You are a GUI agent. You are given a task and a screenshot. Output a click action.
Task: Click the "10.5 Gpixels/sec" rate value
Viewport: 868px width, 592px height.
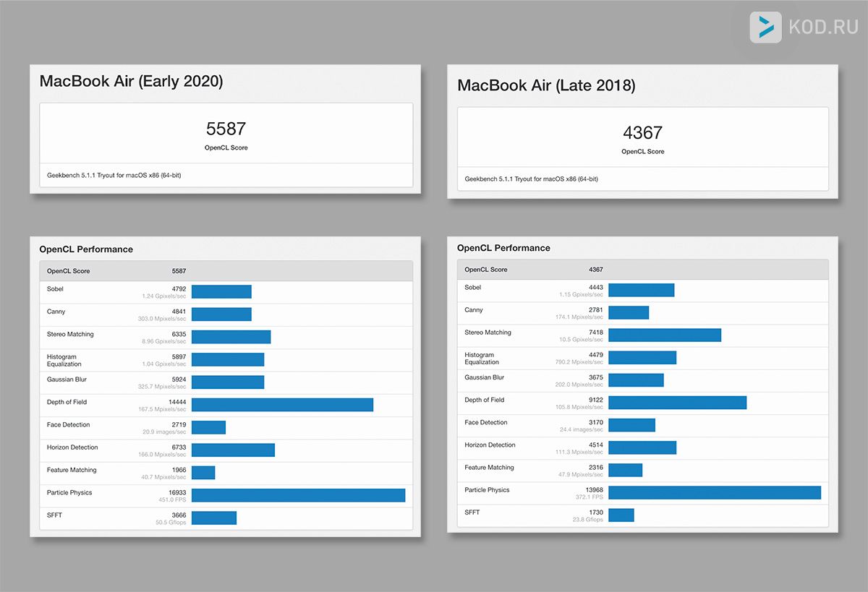582,340
